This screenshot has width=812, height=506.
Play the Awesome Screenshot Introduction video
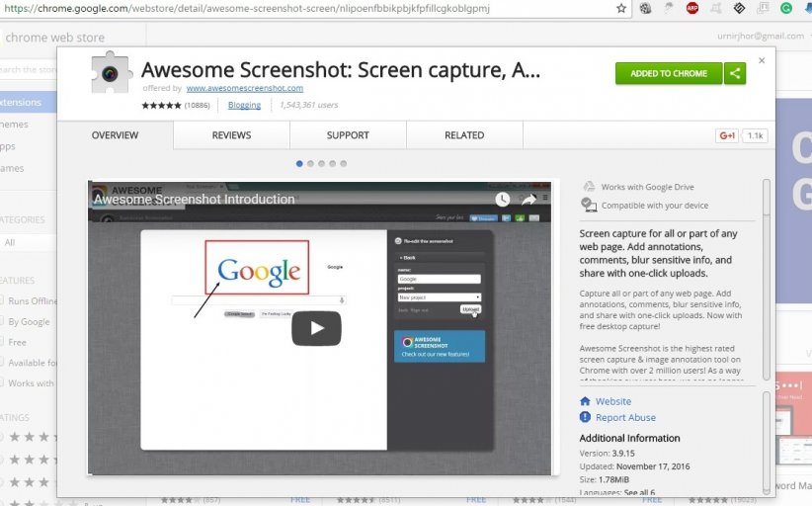(x=315, y=328)
